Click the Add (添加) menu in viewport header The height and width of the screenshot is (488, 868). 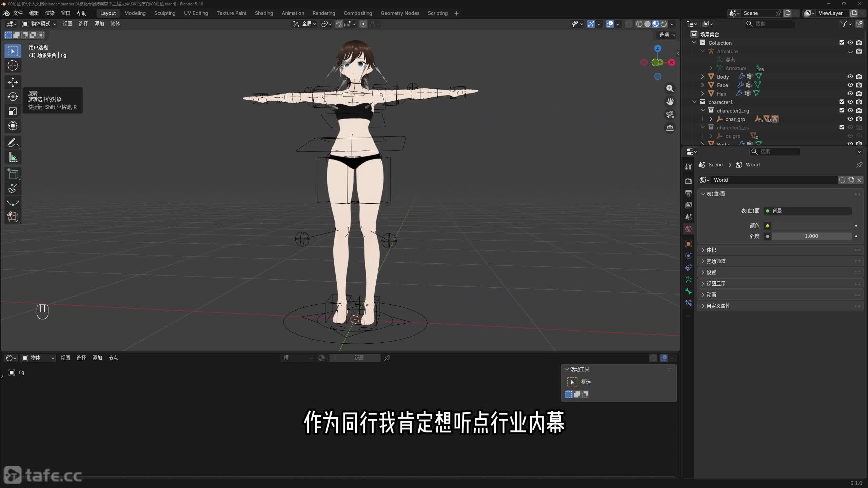point(99,24)
